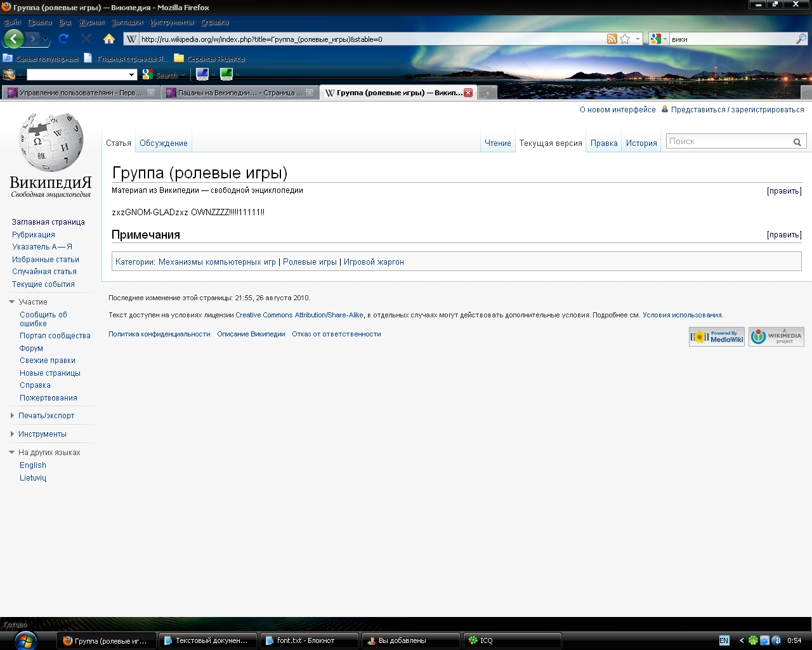Click the green back navigation button

click(14, 39)
